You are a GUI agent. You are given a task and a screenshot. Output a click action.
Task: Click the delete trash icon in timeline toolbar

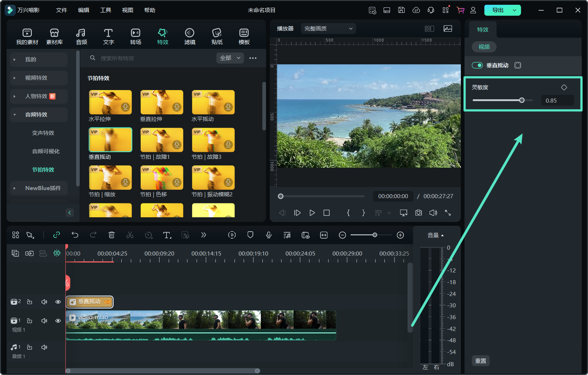pyautogui.click(x=112, y=235)
